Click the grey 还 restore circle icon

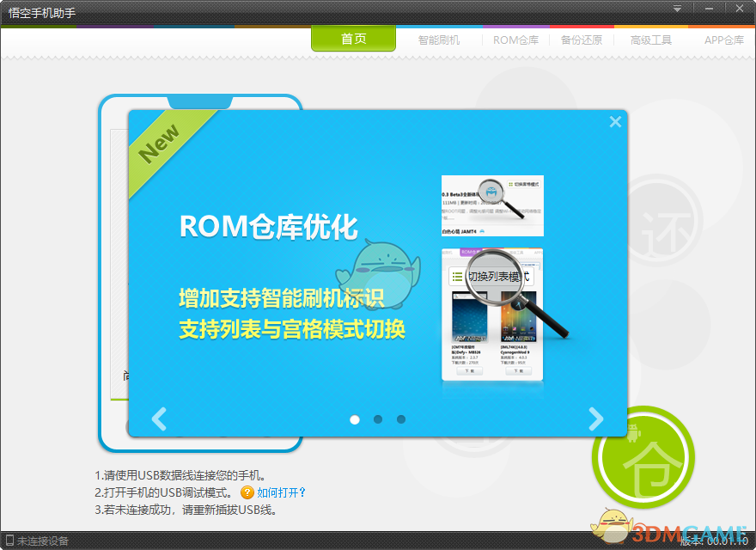click(664, 220)
